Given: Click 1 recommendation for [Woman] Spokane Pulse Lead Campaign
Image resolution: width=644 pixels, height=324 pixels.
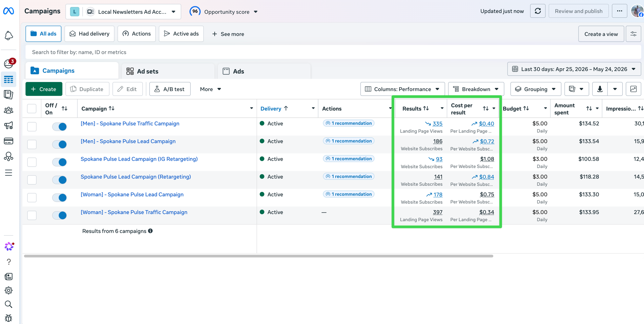Looking at the screenshot, I should 348,194.
